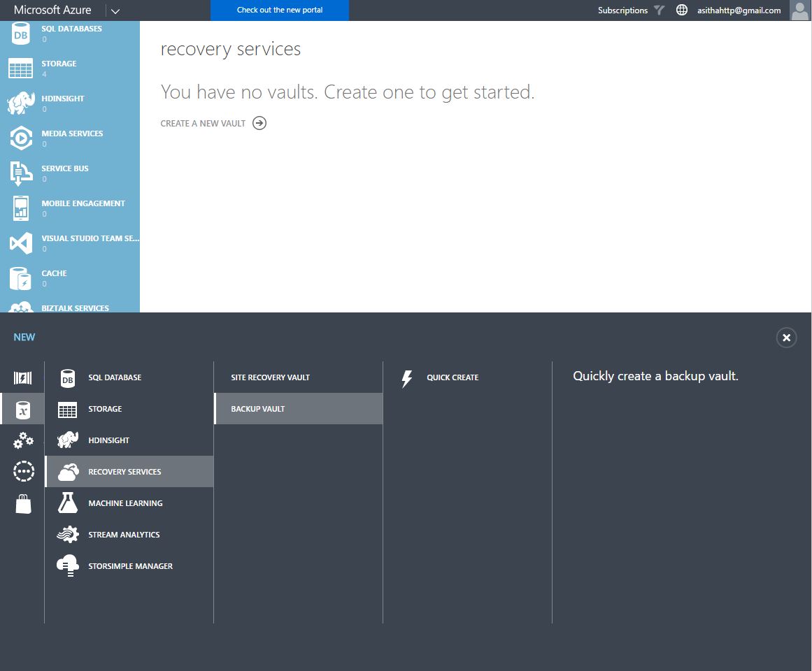Click the HDInsight elephant icon in New panel
This screenshot has height=671, width=812.
pyautogui.click(x=68, y=440)
